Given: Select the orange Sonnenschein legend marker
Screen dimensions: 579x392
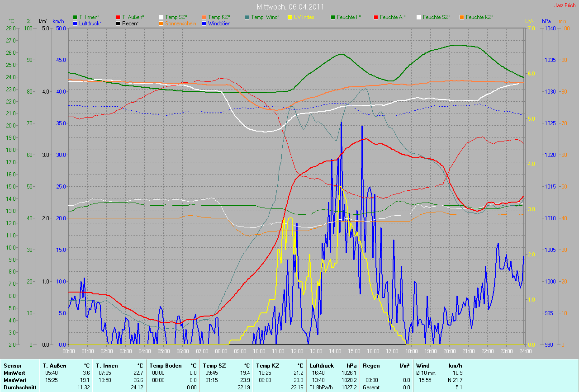Looking at the screenshot, I should pos(161,23).
